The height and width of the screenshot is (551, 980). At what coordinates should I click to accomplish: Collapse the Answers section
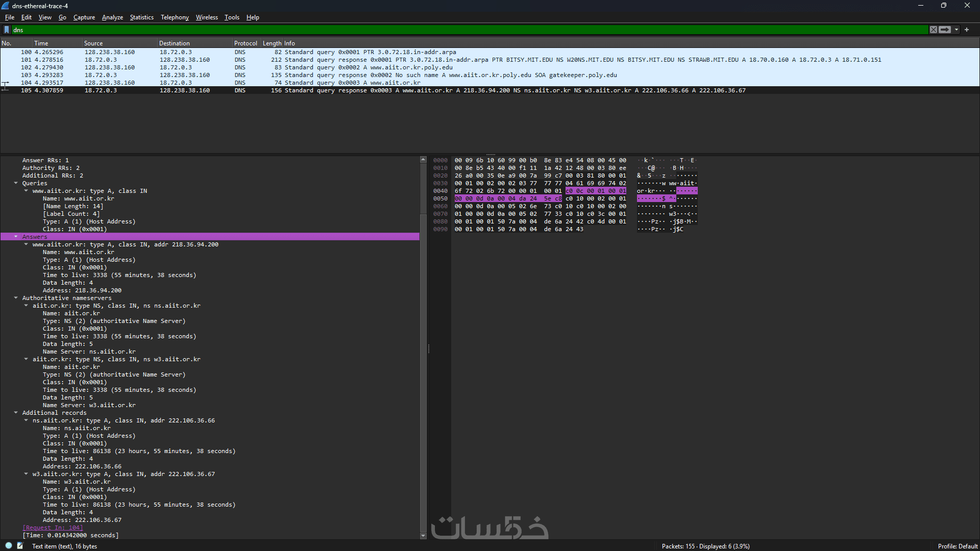(16, 237)
